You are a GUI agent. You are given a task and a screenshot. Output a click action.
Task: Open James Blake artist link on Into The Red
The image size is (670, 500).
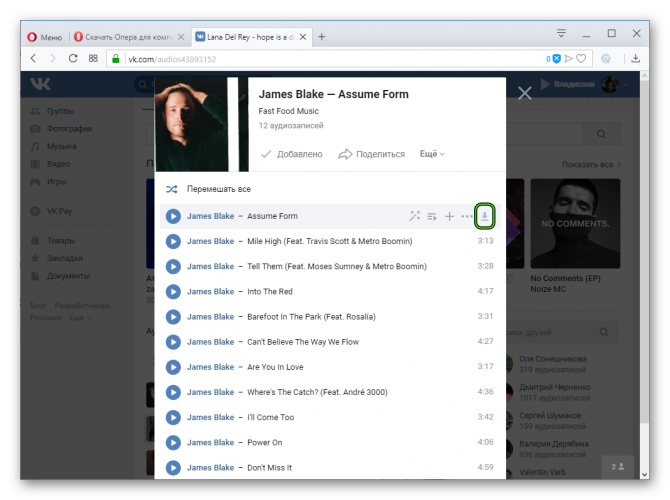pyautogui.click(x=210, y=291)
